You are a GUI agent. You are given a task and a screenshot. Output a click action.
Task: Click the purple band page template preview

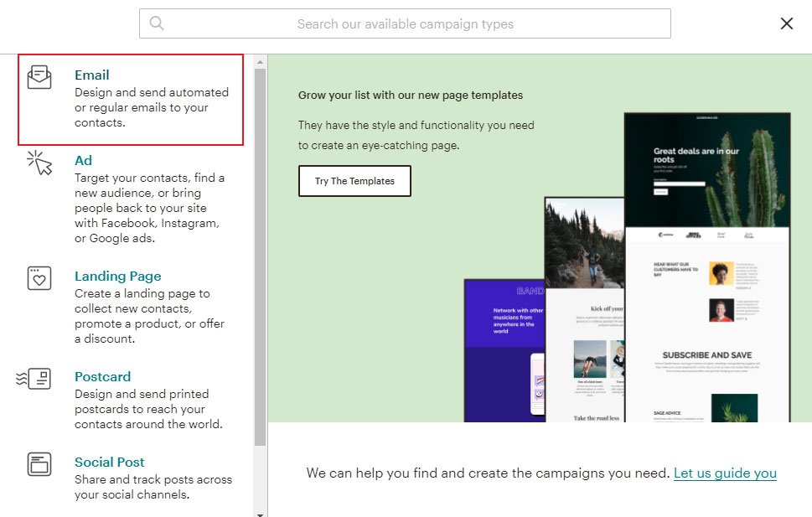point(504,351)
